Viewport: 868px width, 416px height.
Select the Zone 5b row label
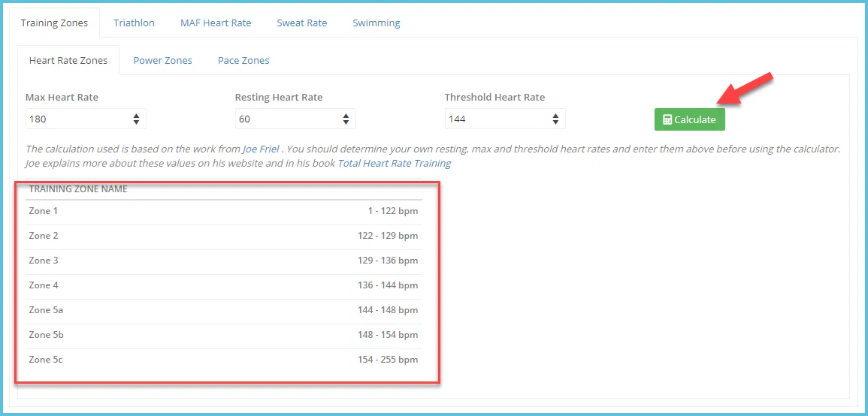(46, 335)
